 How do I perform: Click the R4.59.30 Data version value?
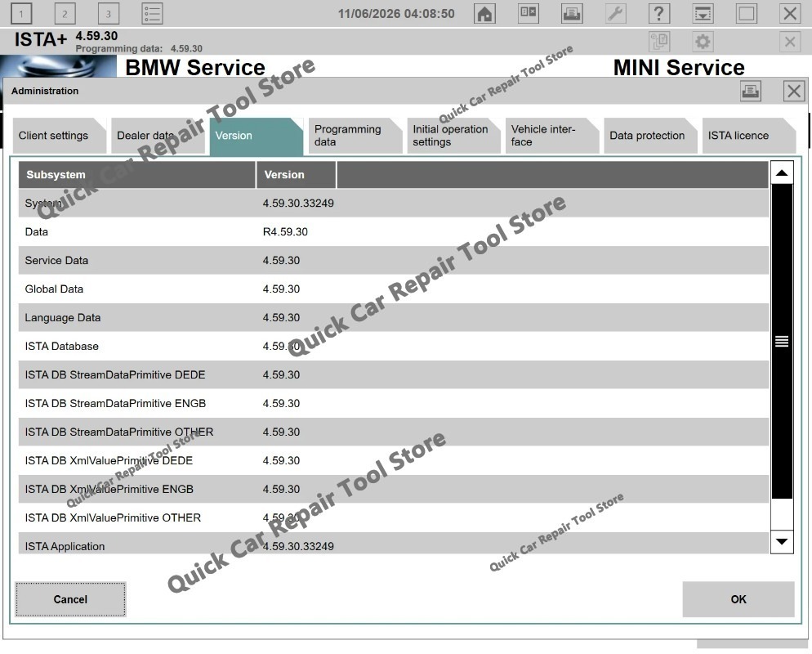(285, 231)
